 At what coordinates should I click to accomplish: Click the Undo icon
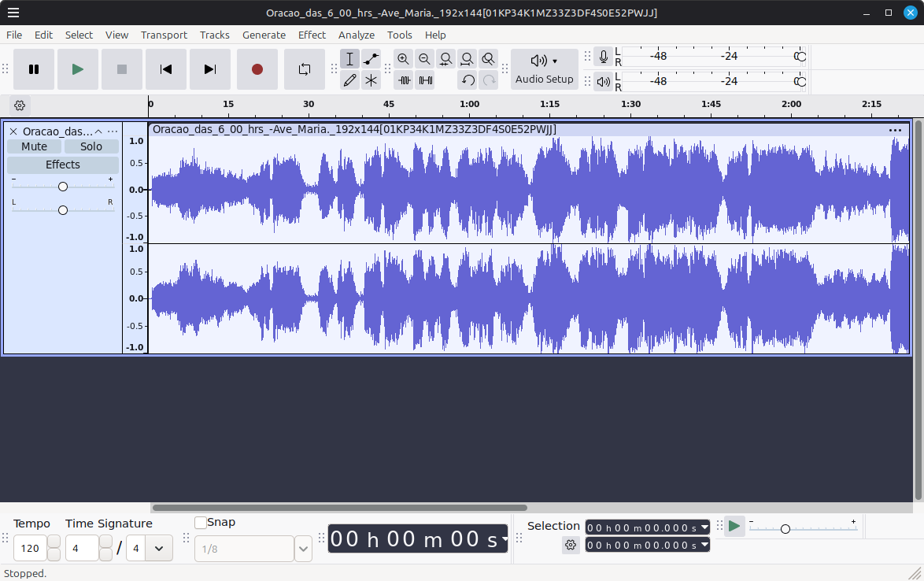[x=467, y=80]
